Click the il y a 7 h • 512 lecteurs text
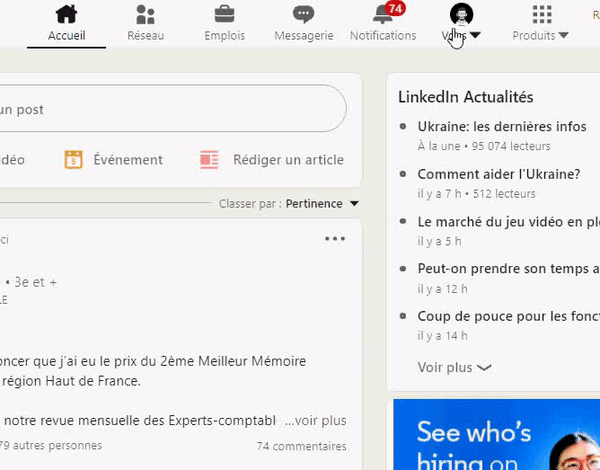Image resolution: width=600 pixels, height=470 pixels. coord(476,194)
